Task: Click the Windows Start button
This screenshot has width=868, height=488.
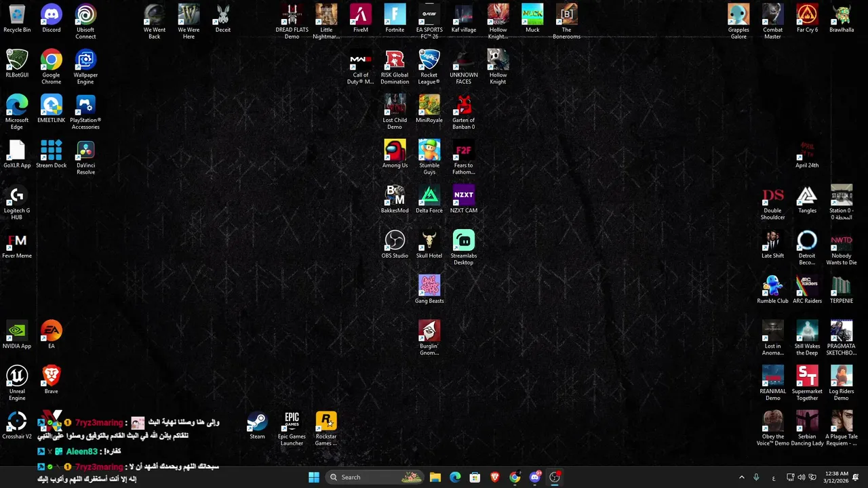Action: coord(314,477)
